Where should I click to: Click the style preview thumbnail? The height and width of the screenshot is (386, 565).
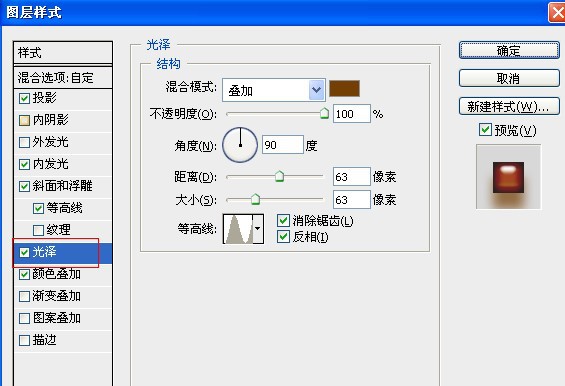508,177
